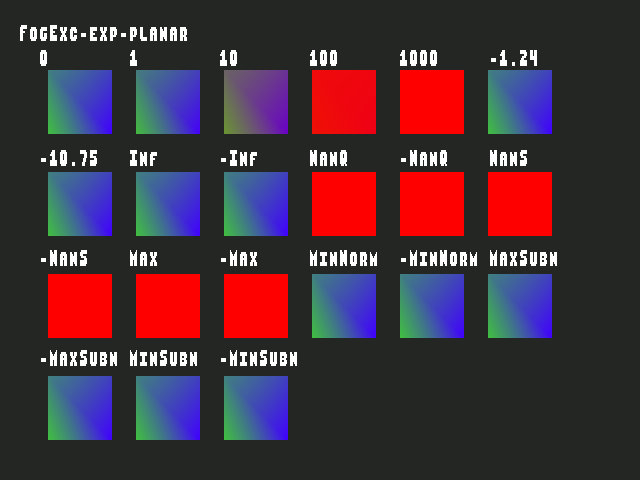Click the gradient square under MinNorm
640x480 pixels.
click(x=344, y=306)
